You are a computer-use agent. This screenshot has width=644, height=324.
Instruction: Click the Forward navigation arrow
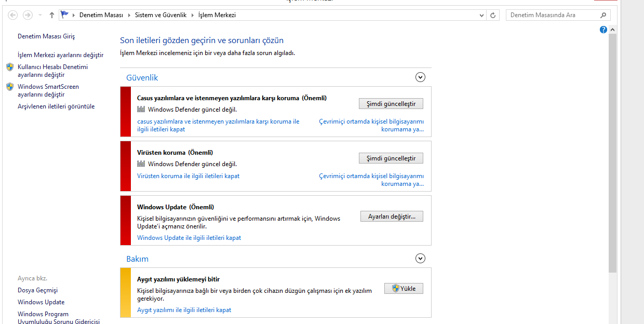28,15
